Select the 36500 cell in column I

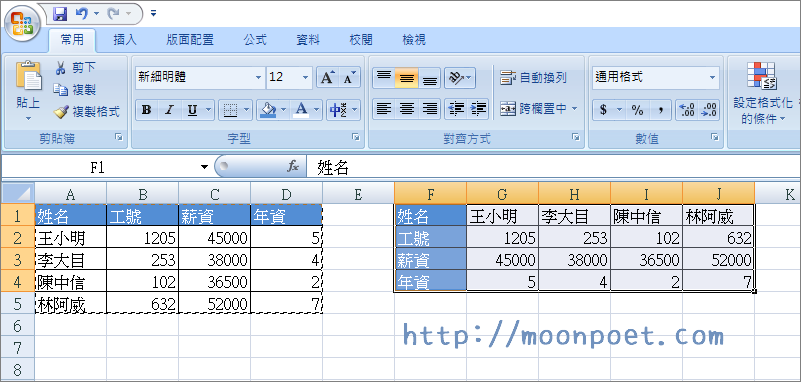tap(646, 260)
